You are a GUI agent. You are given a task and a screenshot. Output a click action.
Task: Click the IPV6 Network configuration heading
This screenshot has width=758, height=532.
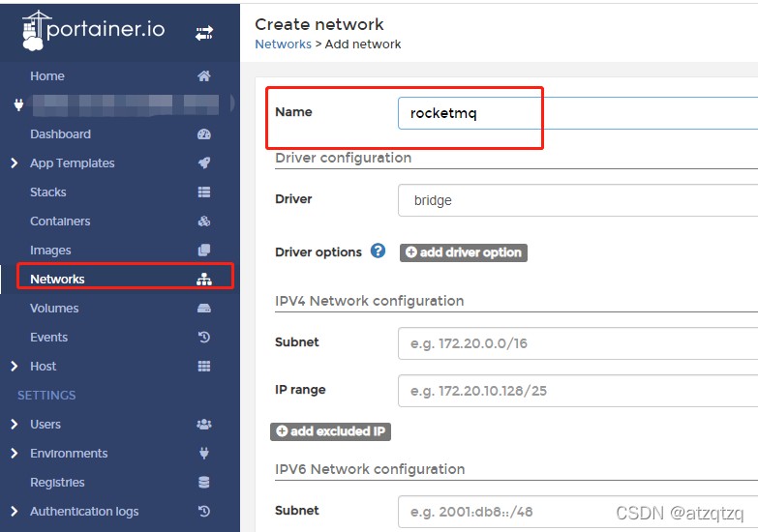tap(370, 469)
